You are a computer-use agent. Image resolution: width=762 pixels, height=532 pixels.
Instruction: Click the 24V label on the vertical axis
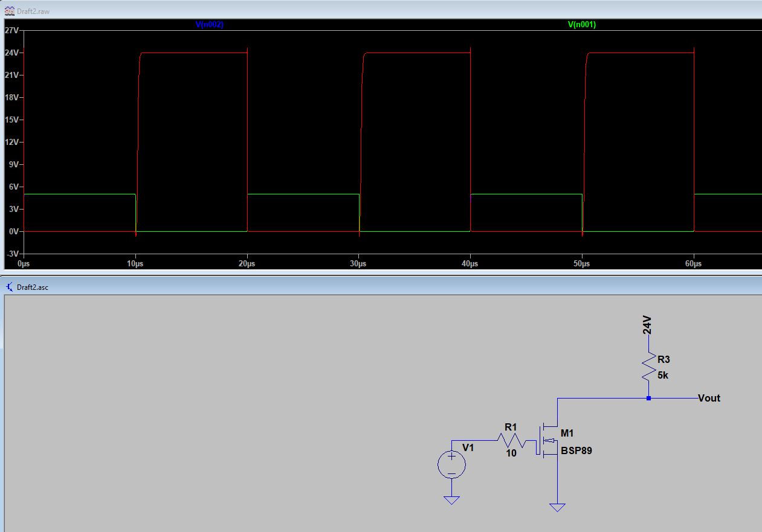click(12, 53)
